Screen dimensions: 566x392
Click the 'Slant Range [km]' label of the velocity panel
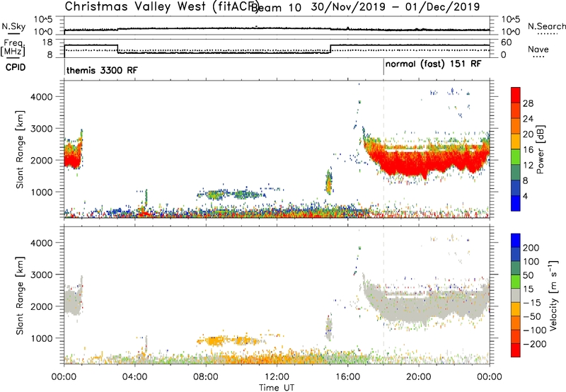(20, 296)
